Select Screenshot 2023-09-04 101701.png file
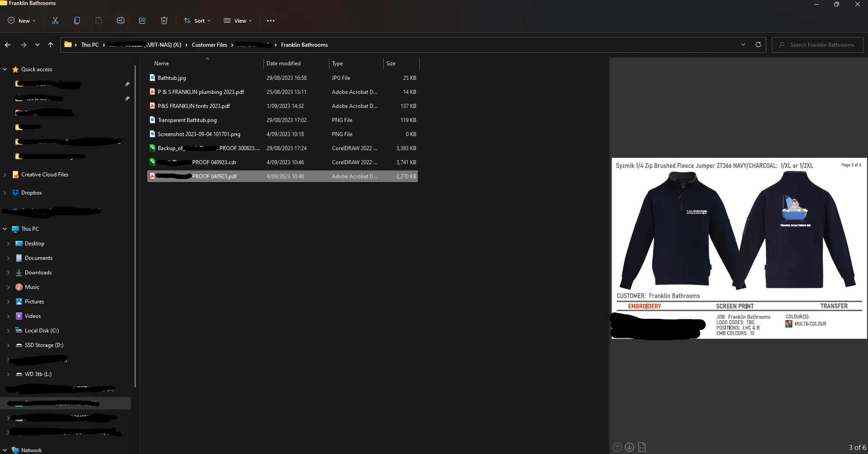The height and width of the screenshot is (454, 868). (x=283, y=134)
